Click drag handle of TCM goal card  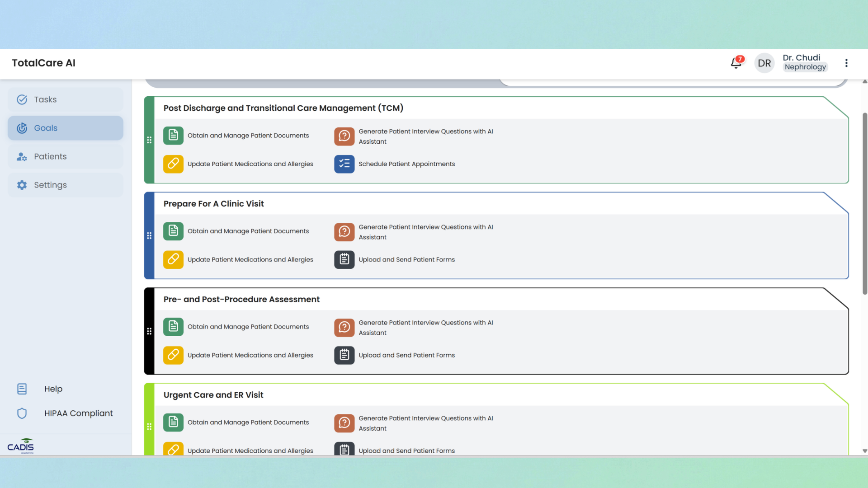[149, 140]
